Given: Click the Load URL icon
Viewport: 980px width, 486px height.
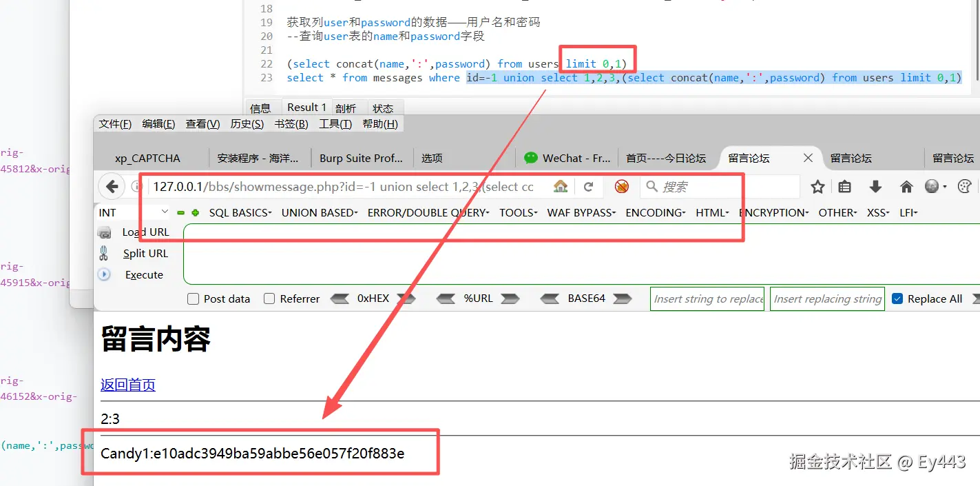Looking at the screenshot, I should [x=105, y=232].
